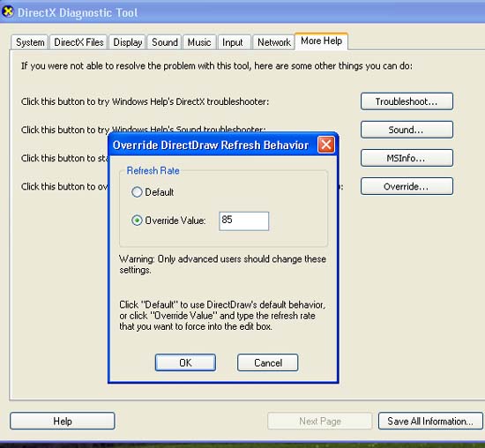Open the Sound troubleshooter button
485x448 pixels.
tap(407, 130)
